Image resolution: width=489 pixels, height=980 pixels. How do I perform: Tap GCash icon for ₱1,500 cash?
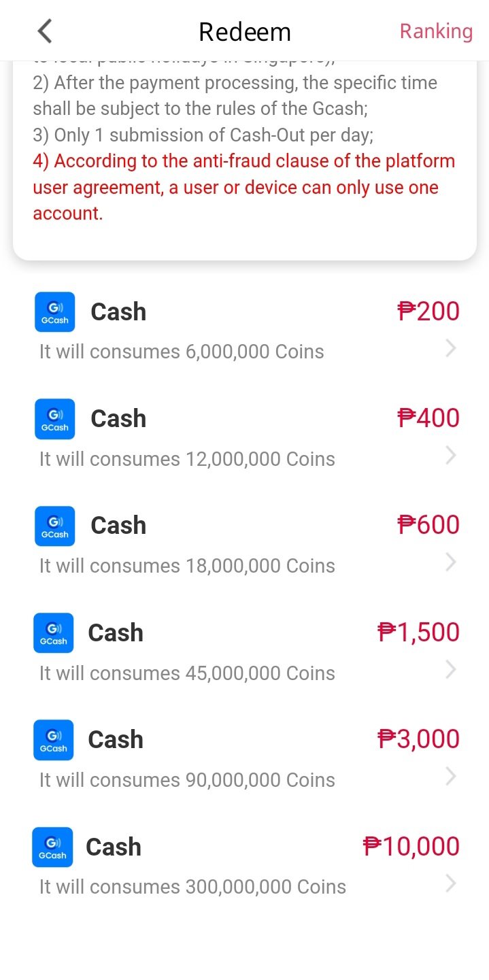[x=53, y=633]
